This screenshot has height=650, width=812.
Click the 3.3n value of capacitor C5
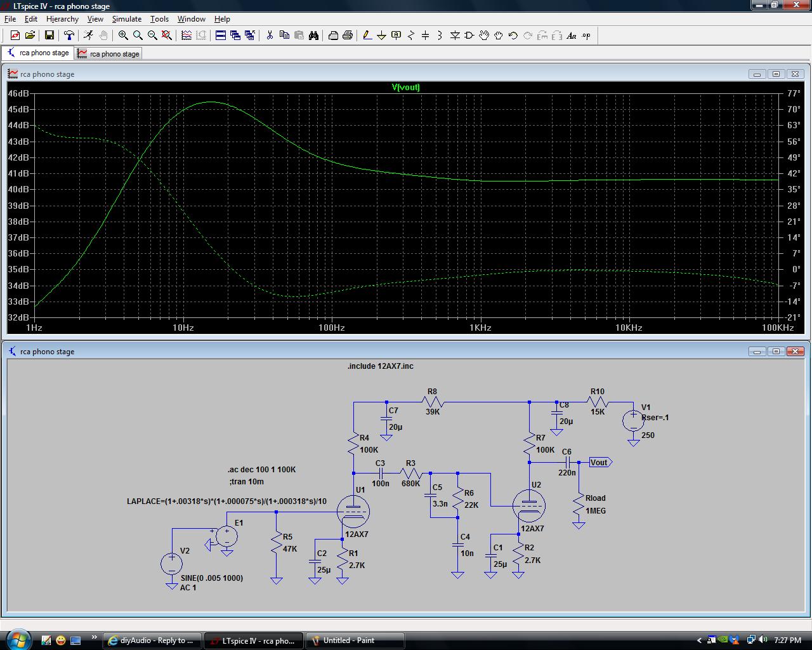(x=440, y=504)
